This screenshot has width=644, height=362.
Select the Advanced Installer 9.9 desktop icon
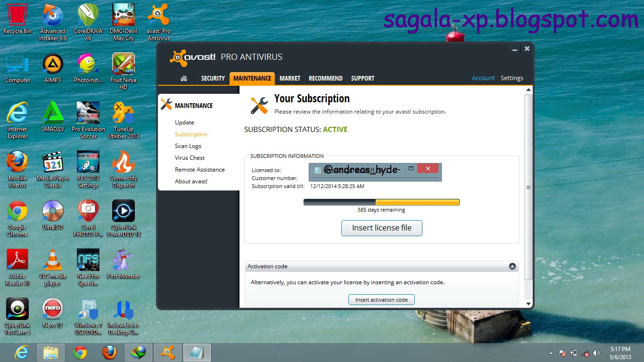click(x=53, y=23)
